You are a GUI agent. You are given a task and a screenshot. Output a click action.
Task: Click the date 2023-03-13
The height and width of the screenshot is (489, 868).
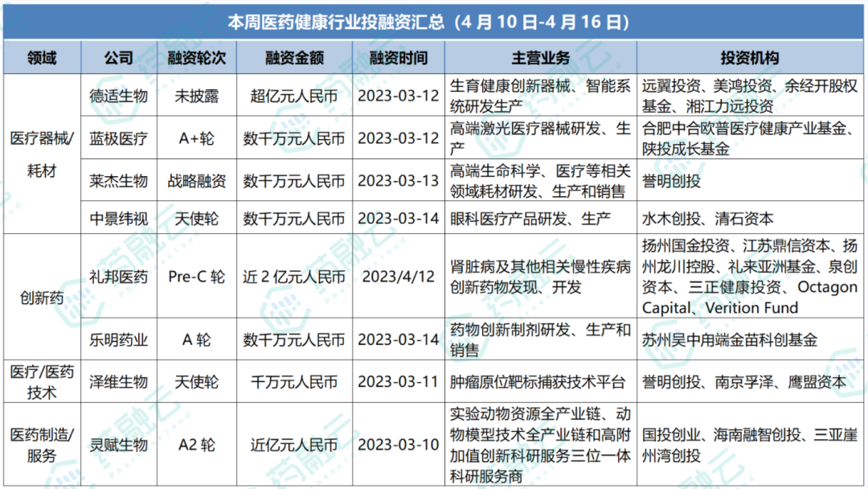398,180
